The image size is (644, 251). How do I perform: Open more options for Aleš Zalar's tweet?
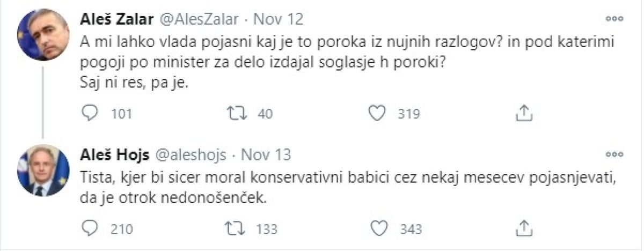pyautogui.click(x=613, y=19)
